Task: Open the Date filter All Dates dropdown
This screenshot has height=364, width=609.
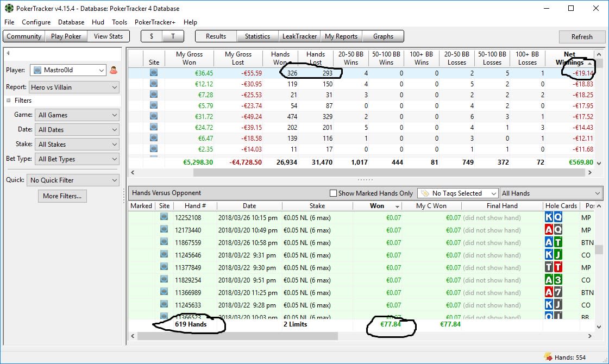Action: (x=77, y=130)
